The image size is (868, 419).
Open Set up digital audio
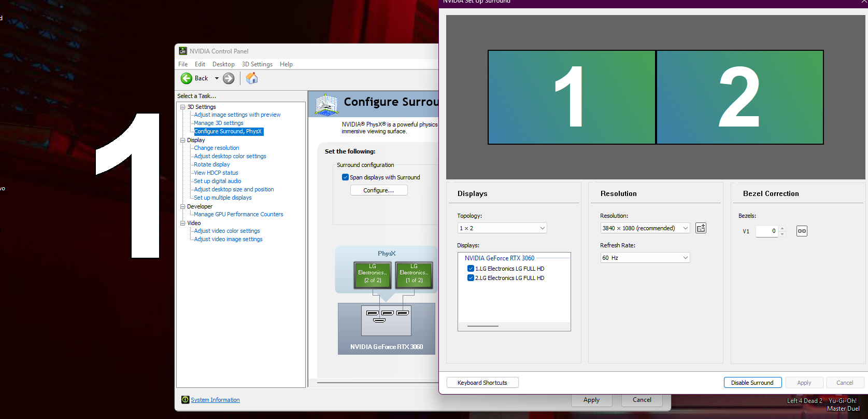point(218,181)
